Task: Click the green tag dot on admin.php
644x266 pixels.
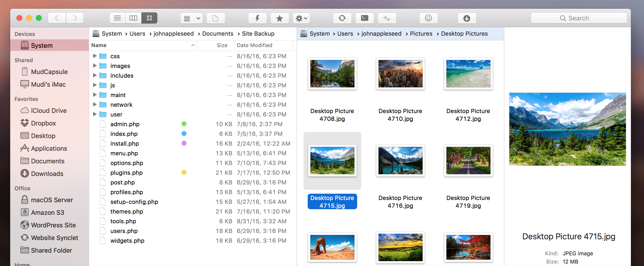Action: [184, 124]
